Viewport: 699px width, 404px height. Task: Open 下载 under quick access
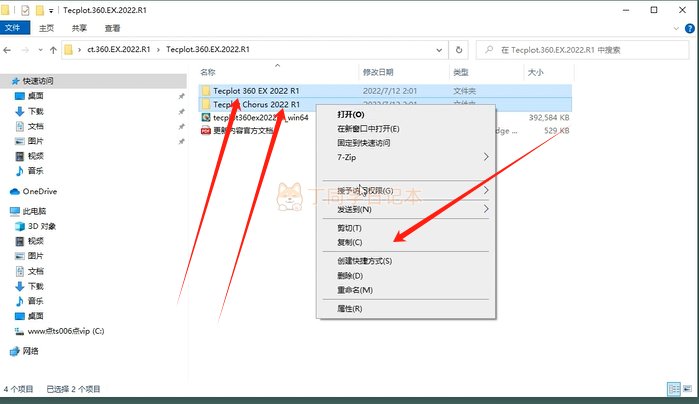35,111
